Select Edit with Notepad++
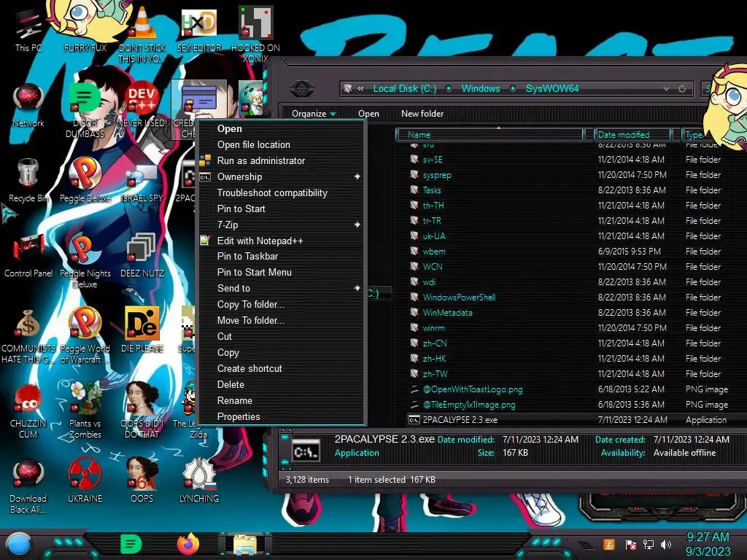 pyautogui.click(x=282, y=241)
